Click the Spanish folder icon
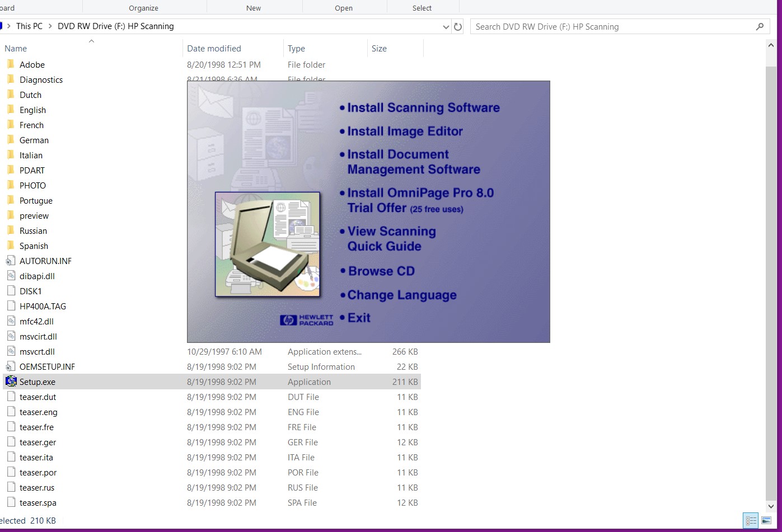 click(11, 246)
